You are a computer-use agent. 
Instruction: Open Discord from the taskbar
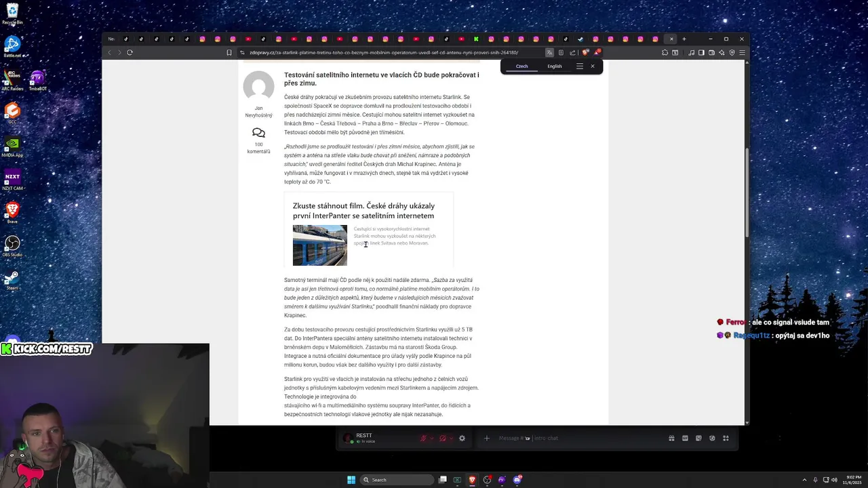click(x=517, y=480)
